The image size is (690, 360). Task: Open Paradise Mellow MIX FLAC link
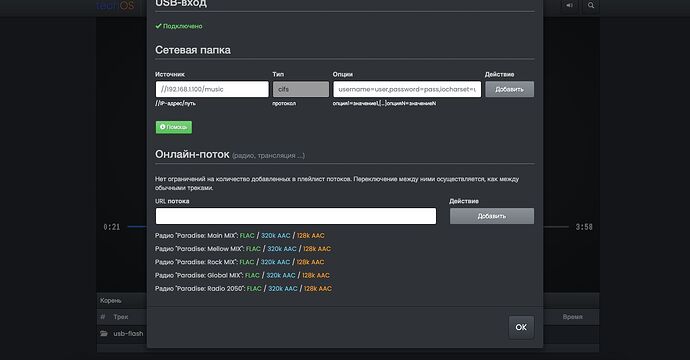click(x=253, y=249)
